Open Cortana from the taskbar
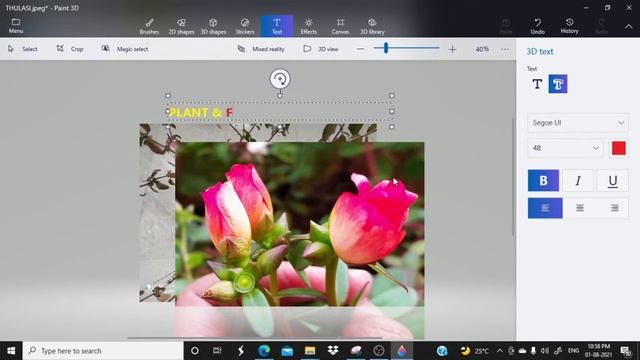 (x=195, y=351)
